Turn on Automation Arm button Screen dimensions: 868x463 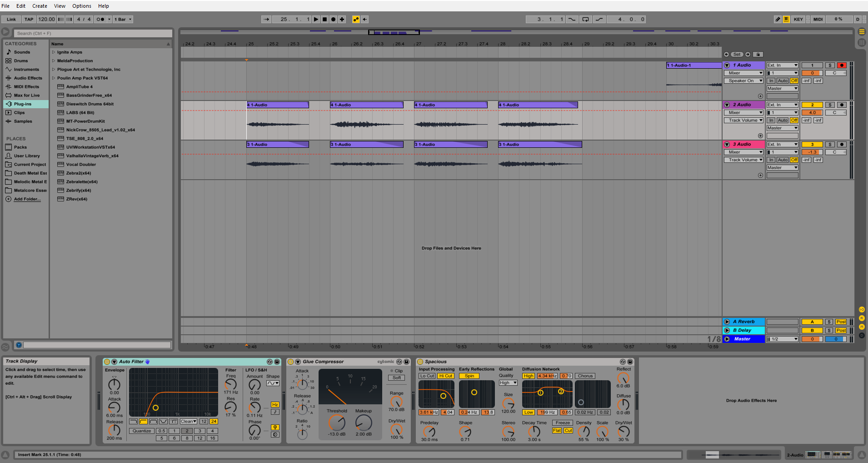[356, 19]
